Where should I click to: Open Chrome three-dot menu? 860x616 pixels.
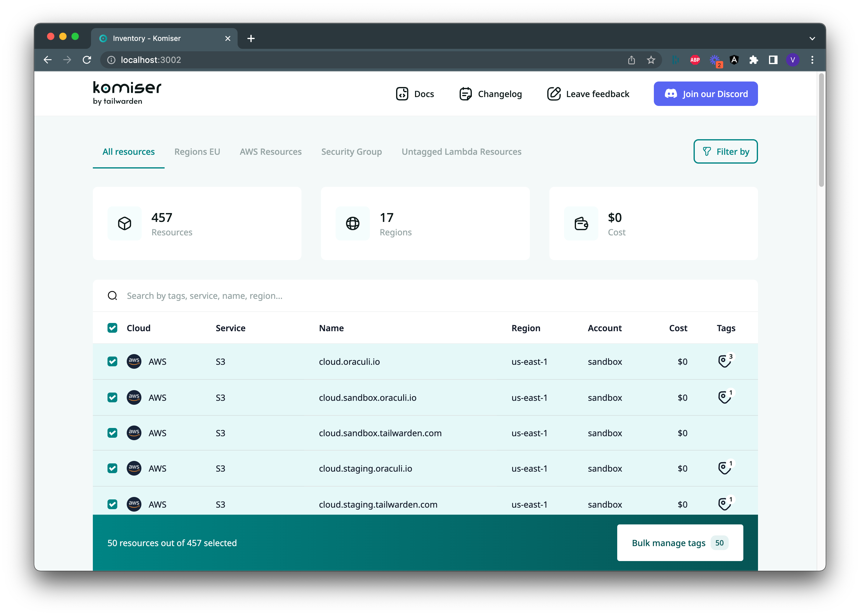[812, 60]
